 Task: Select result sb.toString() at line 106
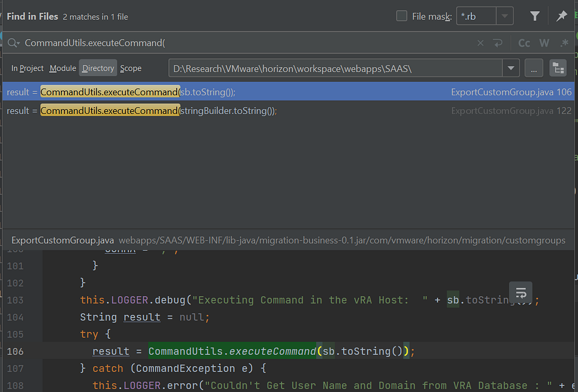(288, 92)
